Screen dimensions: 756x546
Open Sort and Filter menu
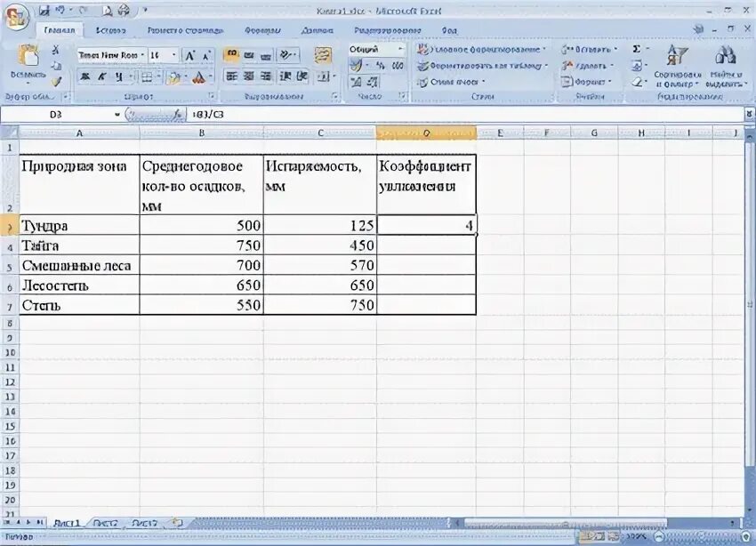coord(677,66)
